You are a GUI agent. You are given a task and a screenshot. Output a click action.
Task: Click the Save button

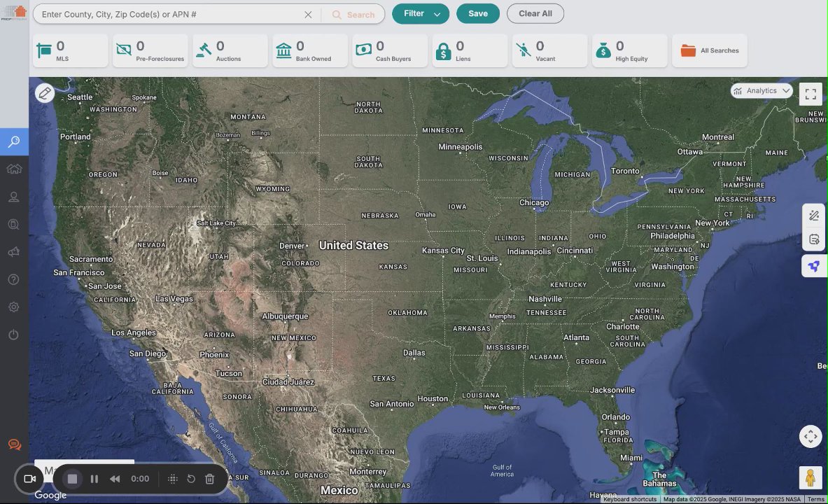pyautogui.click(x=478, y=14)
